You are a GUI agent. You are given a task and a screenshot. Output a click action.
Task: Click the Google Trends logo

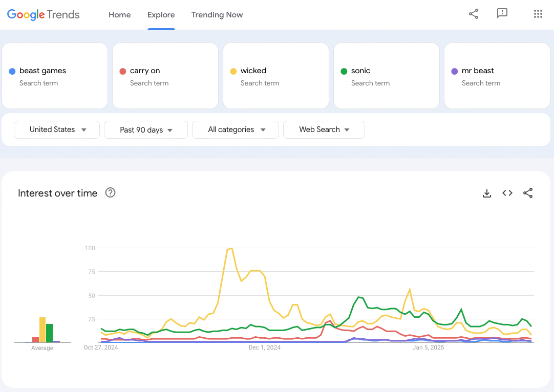tap(43, 14)
